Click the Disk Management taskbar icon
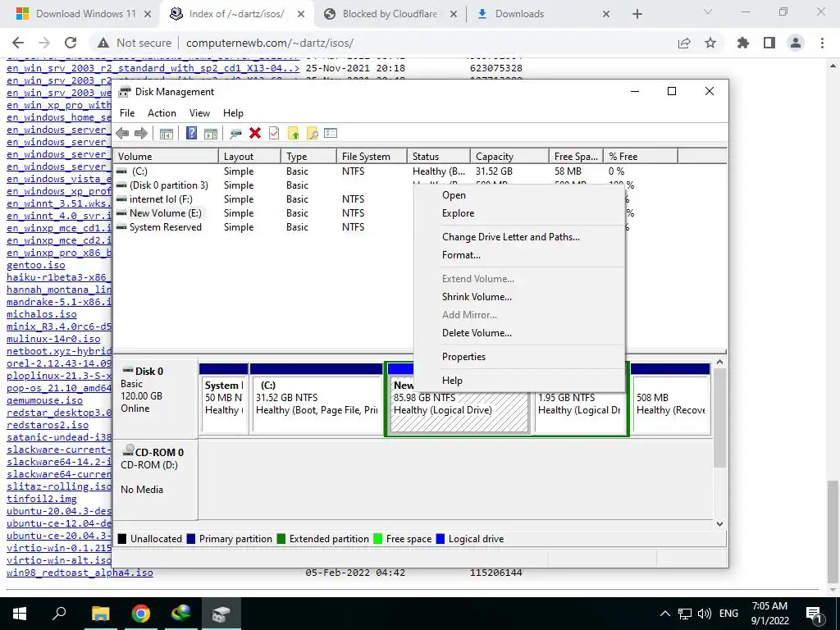This screenshot has height=630, width=840. coord(221,614)
